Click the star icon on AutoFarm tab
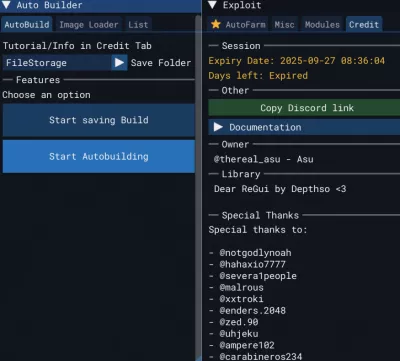 coord(216,24)
